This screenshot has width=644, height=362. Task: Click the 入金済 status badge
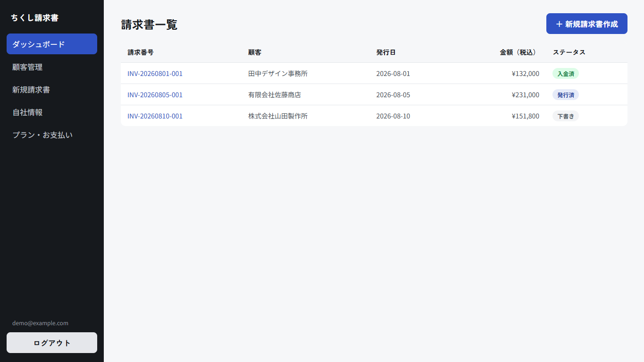566,74
